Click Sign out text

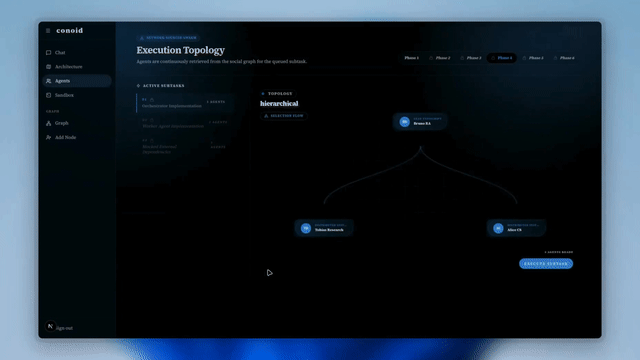tap(64, 328)
